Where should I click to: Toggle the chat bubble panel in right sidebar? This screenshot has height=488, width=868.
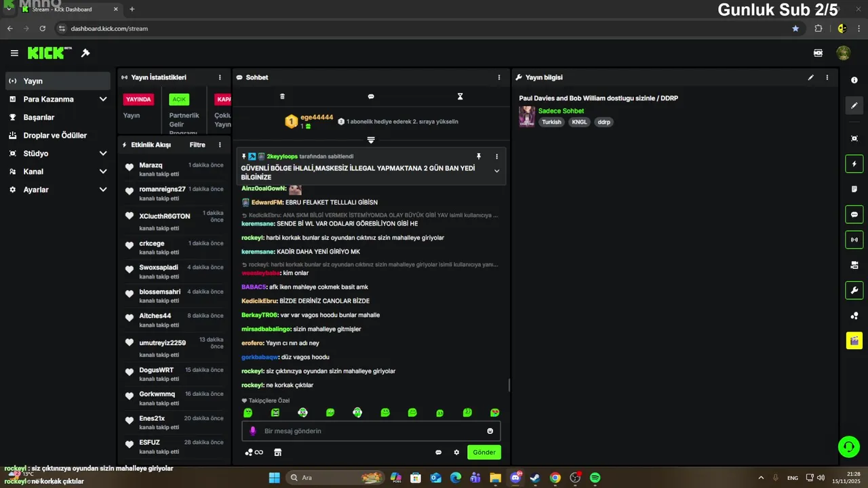tap(854, 214)
